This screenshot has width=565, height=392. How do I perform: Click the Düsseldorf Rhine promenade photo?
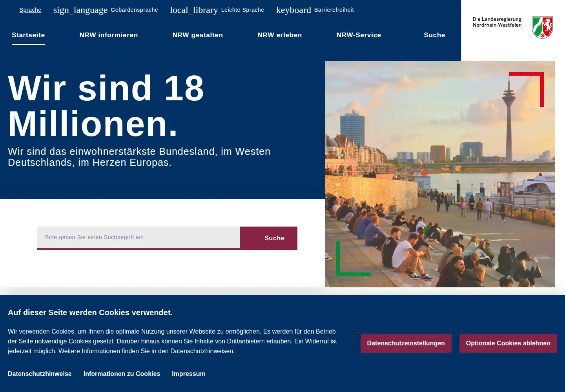[440, 174]
